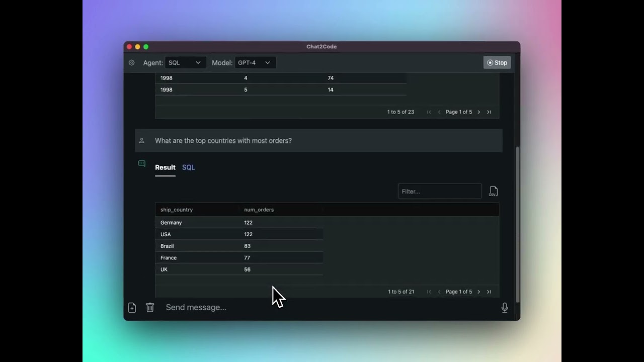The width and height of the screenshot is (644, 362).
Task: Go to previous page in upper 23-row table
Action: coord(439,112)
